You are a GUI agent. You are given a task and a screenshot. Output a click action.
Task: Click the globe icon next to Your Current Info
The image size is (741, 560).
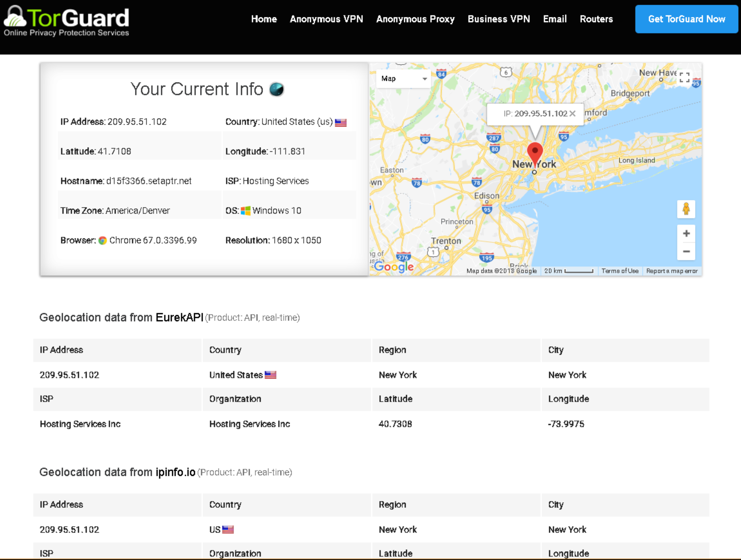pos(277,89)
